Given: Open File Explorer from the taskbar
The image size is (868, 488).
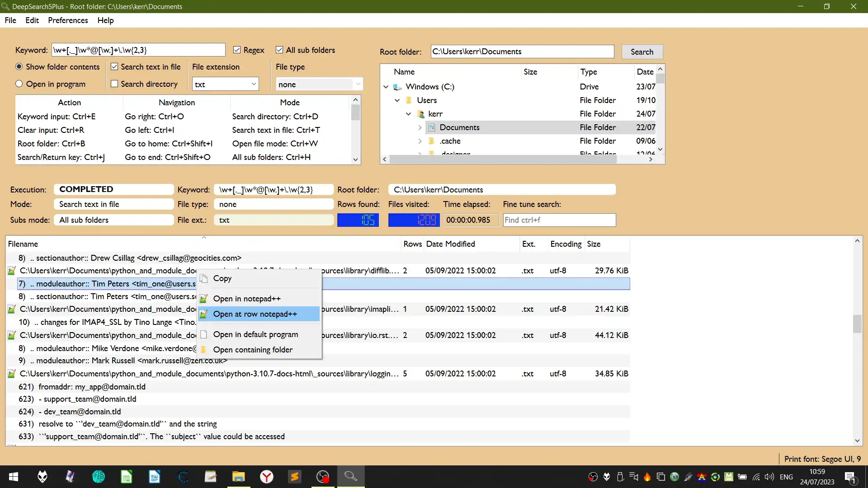Looking at the screenshot, I should 238,477.
